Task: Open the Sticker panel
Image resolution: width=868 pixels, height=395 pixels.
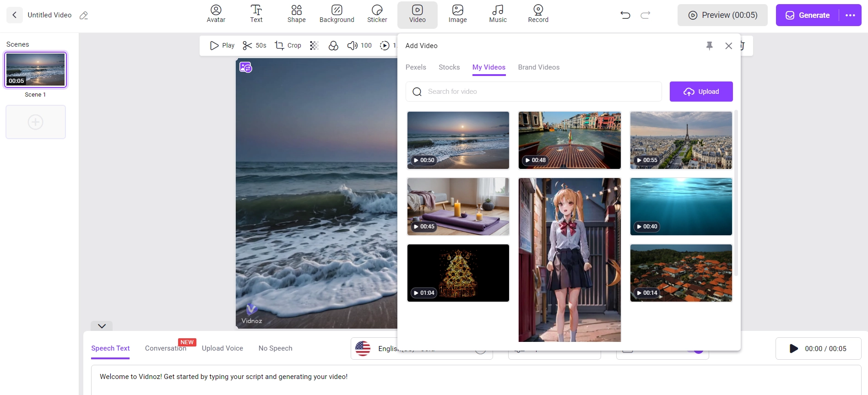Action: point(377,14)
